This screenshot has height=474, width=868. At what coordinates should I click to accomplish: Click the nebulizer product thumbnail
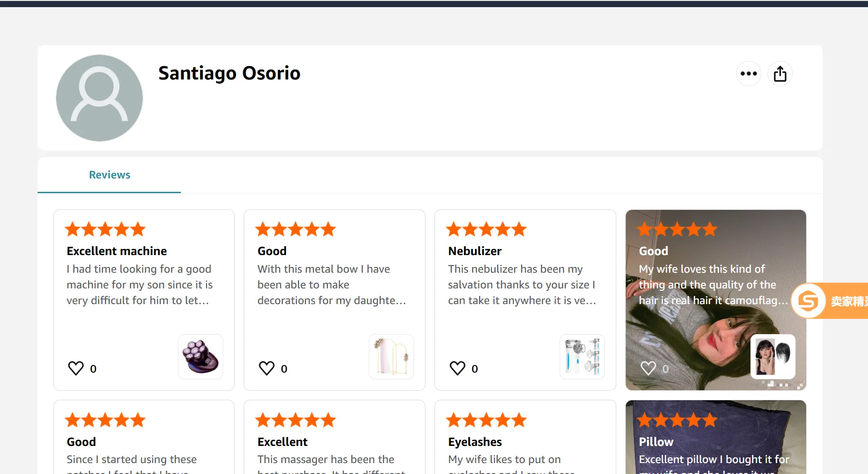(x=582, y=357)
